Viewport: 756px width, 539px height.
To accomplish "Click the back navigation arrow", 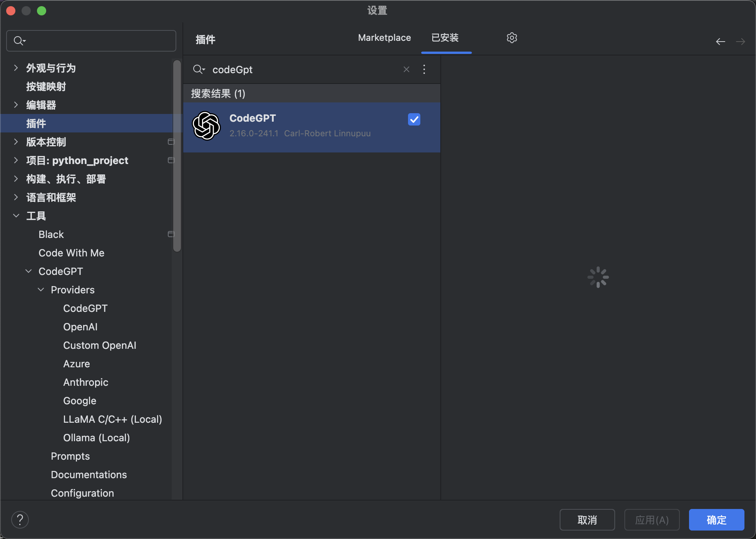I will point(720,41).
